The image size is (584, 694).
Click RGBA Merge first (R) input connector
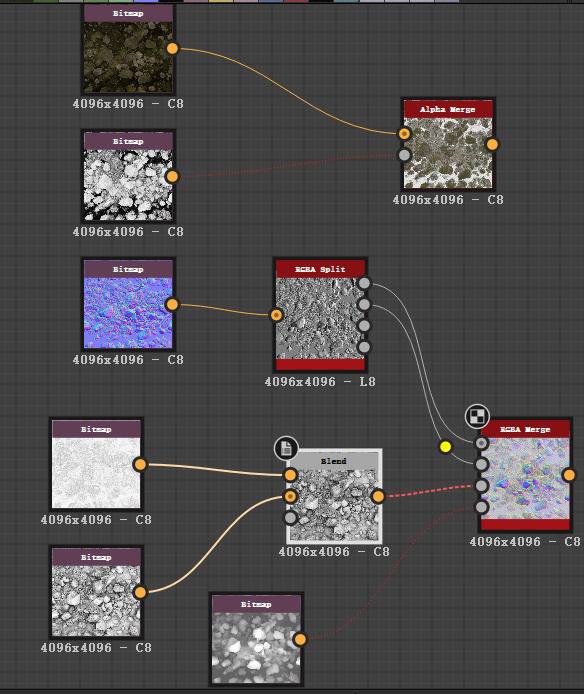(x=481, y=443)
